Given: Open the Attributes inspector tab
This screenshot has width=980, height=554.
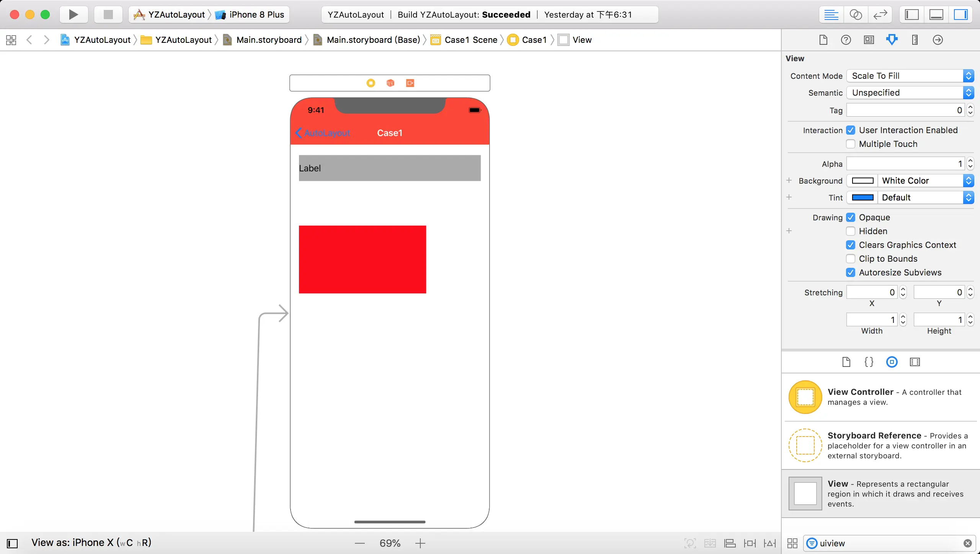Looking at the screenshot, I should pyautogui.click(x=892, y=40).
